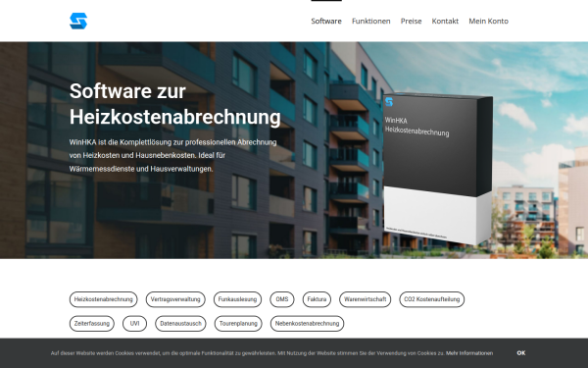Go to Funktionen in the navigation
Viewport: 588px width, 368px height.
pyautogui.click(x=370, y=21)
